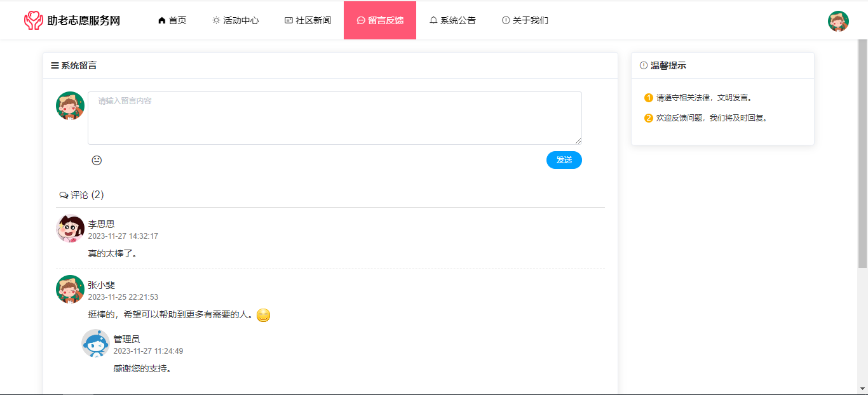The width and height of the screenshot is (868, 395).
Task: Open the emoji picker smiley icon
Action: point(97,161)
